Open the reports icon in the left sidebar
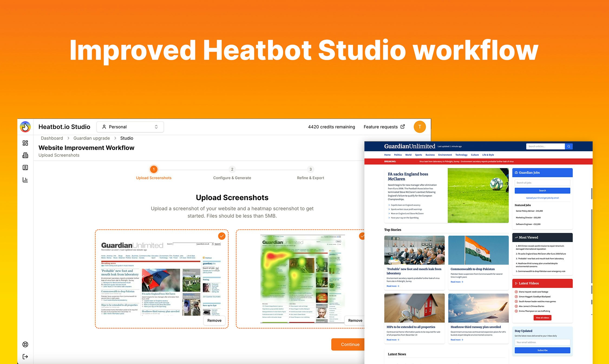The height and width of the screenshot is (364, 609). pos(25,155)
